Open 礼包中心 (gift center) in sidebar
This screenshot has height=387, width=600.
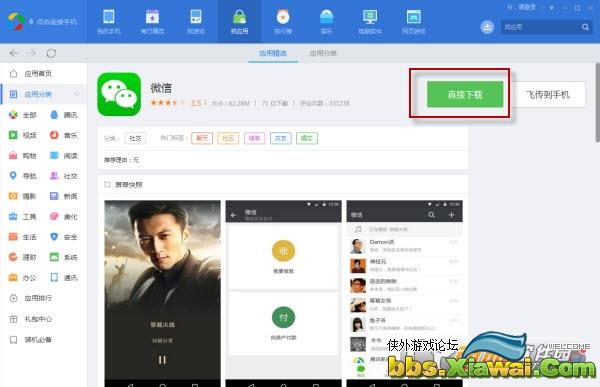coord(31,318)
